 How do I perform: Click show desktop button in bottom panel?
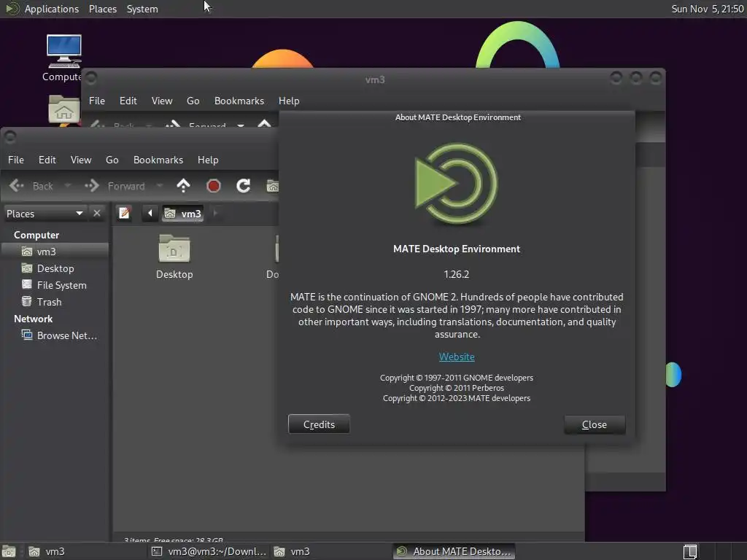[9, 551]
